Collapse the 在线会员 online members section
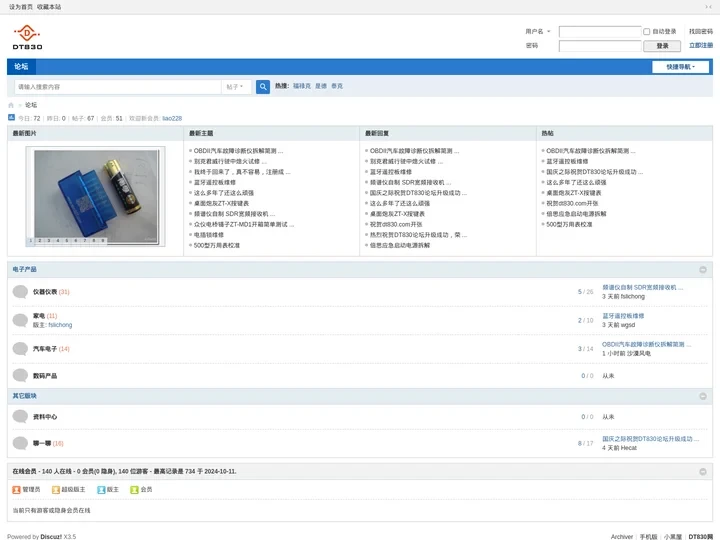 703,472
